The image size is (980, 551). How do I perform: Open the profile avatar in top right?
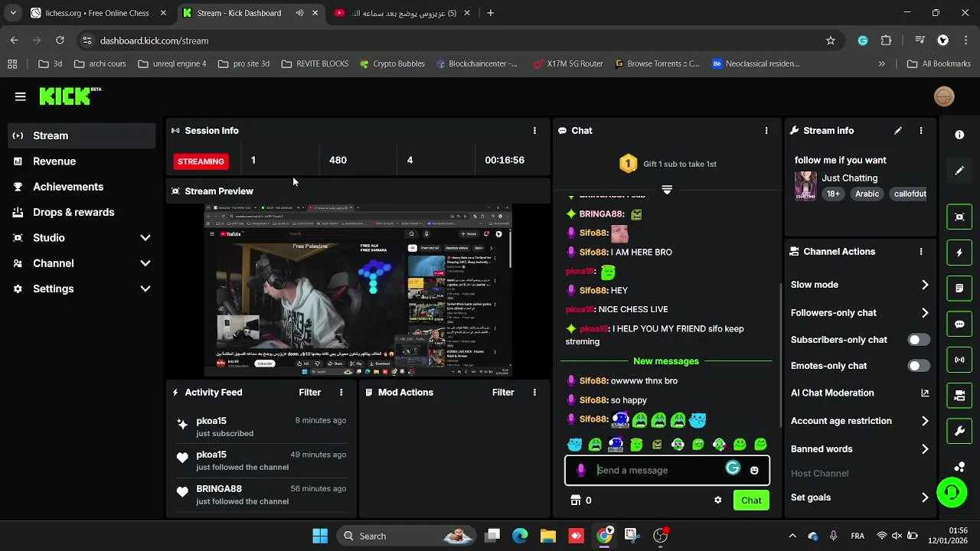click(x=944, y=96)
